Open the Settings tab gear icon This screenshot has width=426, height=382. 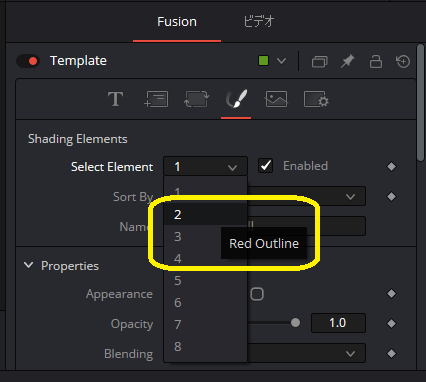click(x=316, y=99)
